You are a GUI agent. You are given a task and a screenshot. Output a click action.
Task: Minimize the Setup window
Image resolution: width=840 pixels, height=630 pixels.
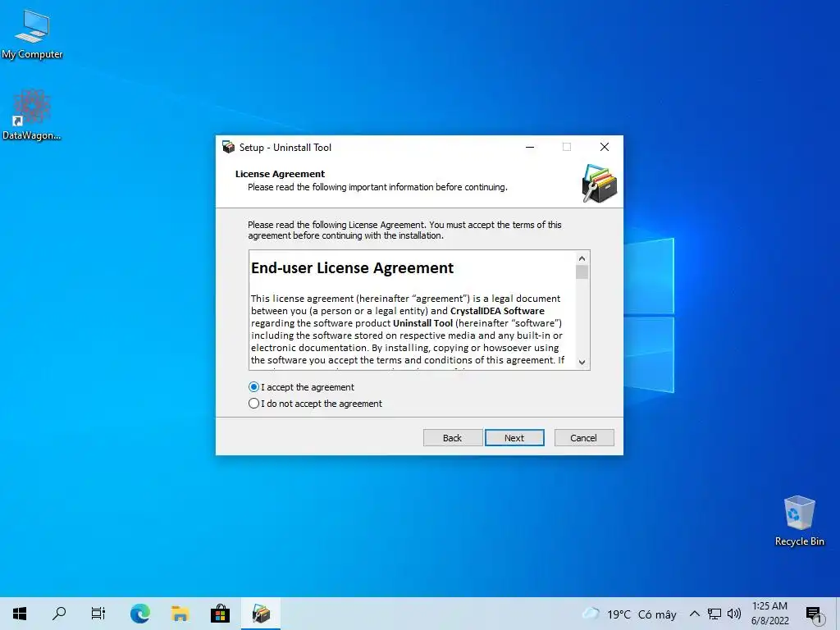[530, 147]
